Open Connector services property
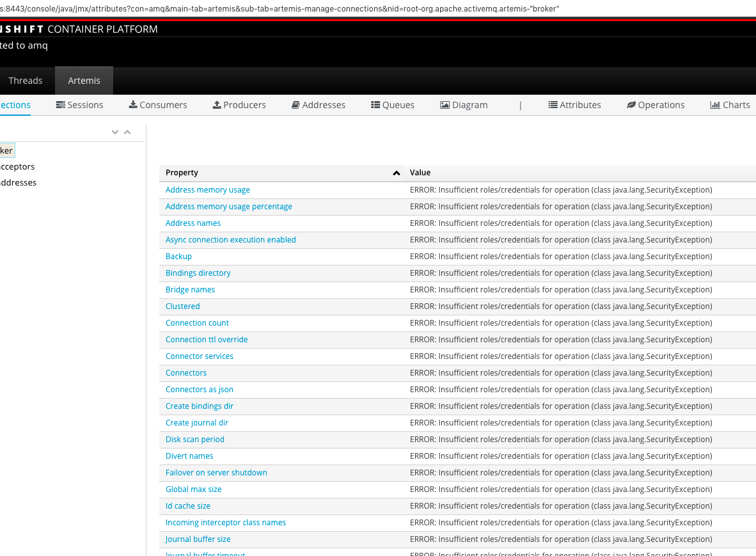Screen dimensions: 756x556 199,356
